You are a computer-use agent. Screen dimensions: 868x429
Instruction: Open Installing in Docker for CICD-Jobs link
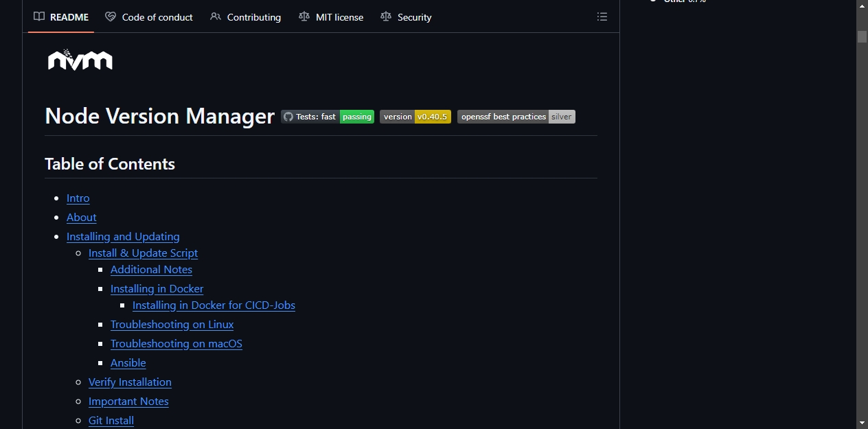(x=214, y=305)
